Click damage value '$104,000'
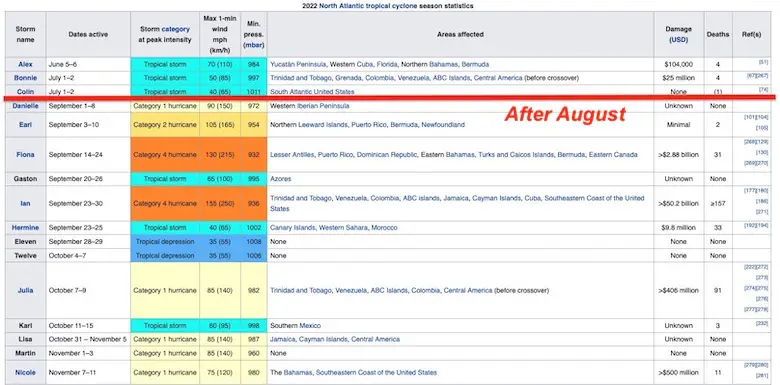This screenshot has height=385, width=780. coord(679,64)
